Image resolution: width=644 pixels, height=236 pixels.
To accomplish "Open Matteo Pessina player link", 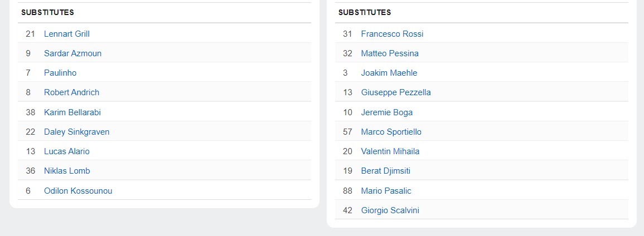I will click(x=390, y=53).
